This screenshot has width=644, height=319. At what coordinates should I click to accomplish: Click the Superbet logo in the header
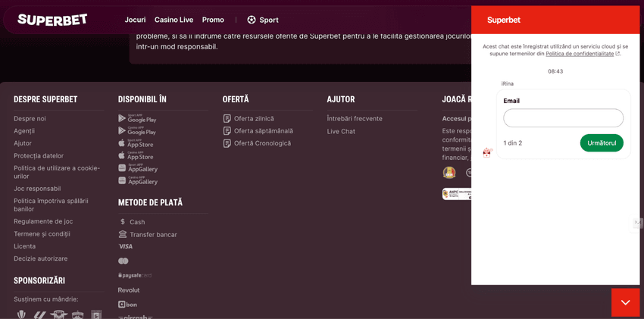pyautogui.click(x=52, y=19)
